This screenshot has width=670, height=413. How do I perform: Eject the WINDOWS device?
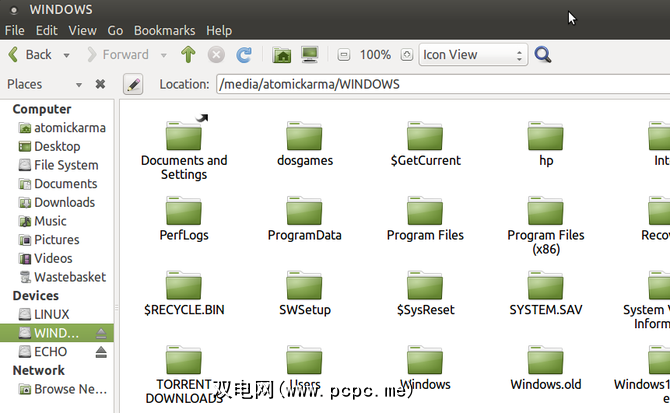click(x=101, y=333)
